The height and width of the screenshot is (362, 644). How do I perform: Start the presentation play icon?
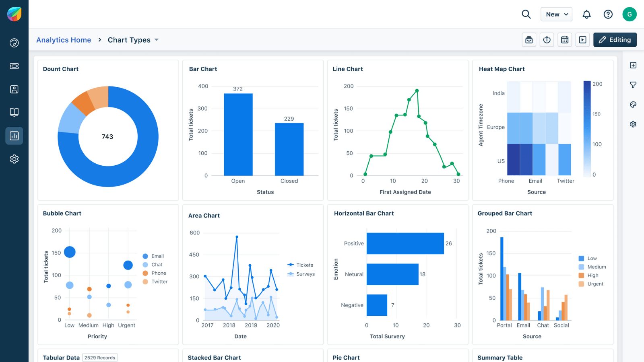click(582, 40)
